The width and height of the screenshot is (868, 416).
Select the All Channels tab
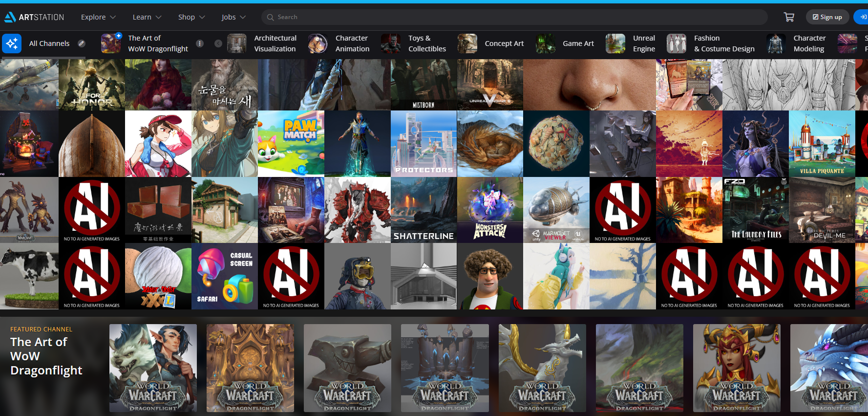click(x=49, y=44)
